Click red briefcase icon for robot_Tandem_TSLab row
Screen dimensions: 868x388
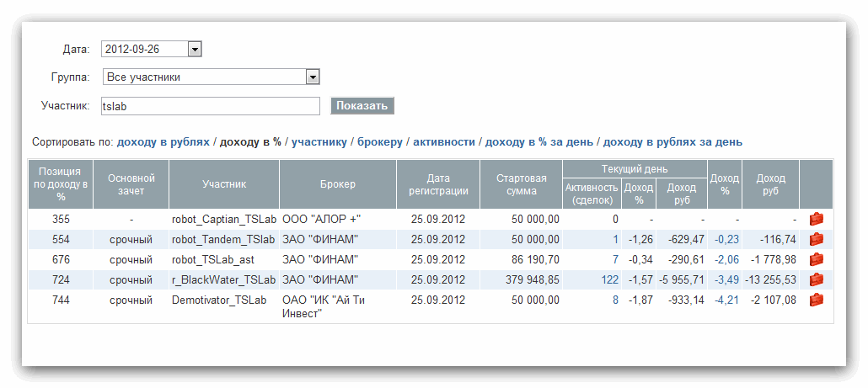pos(816,239)
